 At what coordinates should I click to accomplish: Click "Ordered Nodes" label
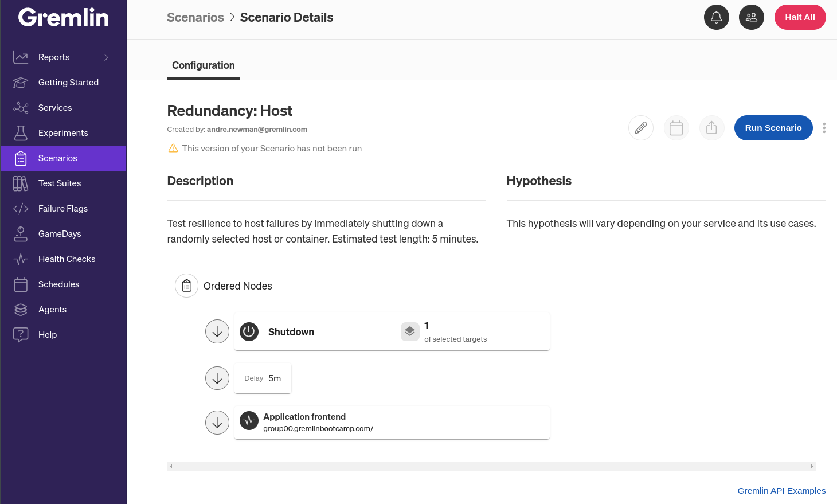pyautogui.click(x=238, y=286)
